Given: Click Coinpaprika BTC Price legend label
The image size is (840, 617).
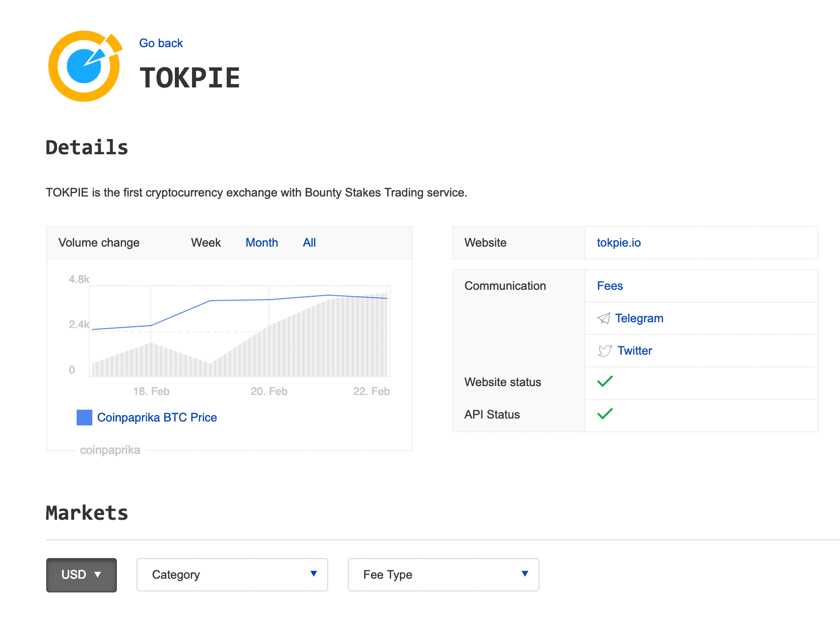Looking at the screenshot, I should click(x=157, y=418).
